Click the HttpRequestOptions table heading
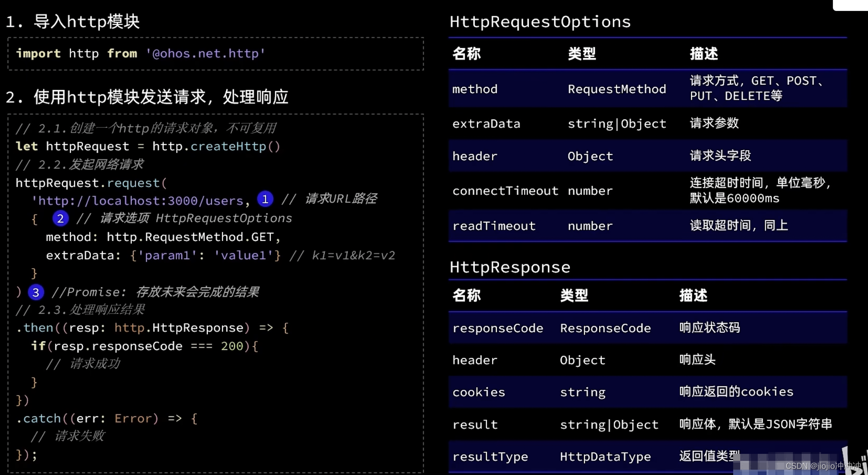Viewport: 868px width, 475px height. pyautogui.click(x=540, y=22)
